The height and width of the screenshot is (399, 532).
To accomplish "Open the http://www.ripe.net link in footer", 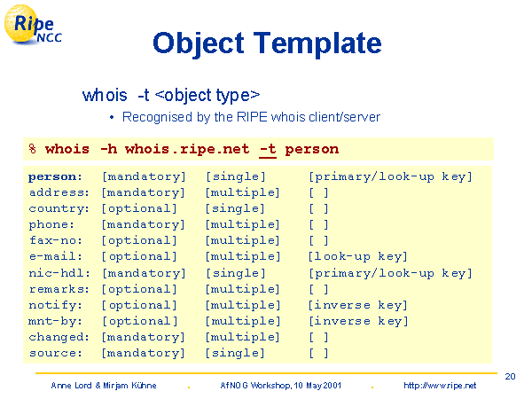I will [x=440, y=386].
